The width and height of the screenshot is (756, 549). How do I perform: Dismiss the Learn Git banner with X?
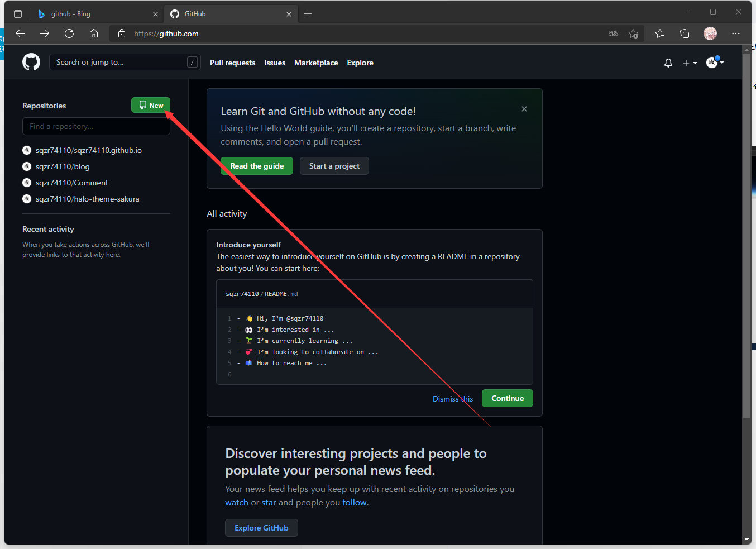point(524,109)
